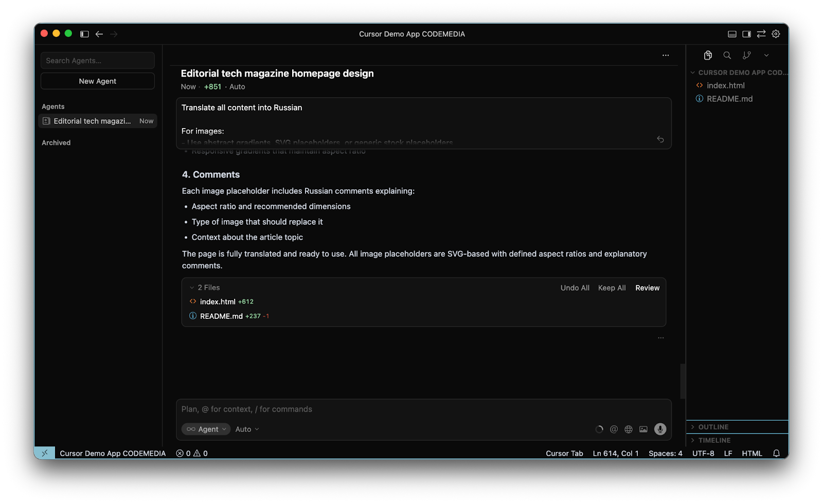Expand the TIMELINE section

(x=714, y=440)
